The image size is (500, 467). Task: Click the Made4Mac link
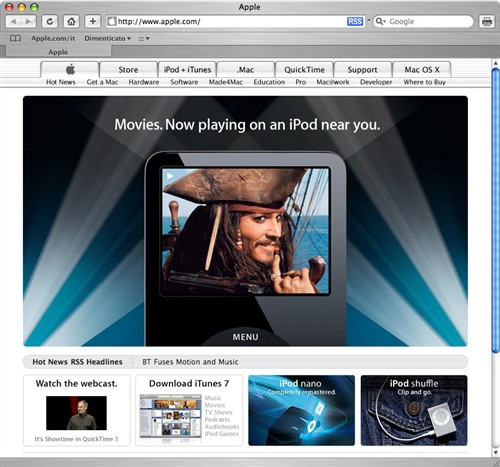click(x=226, y=82)
